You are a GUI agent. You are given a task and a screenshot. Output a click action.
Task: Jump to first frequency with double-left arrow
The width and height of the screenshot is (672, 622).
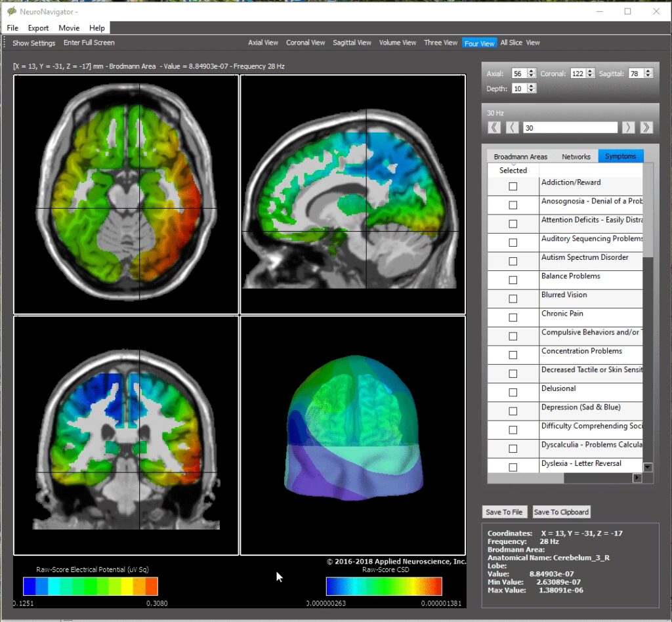point(494,127)
